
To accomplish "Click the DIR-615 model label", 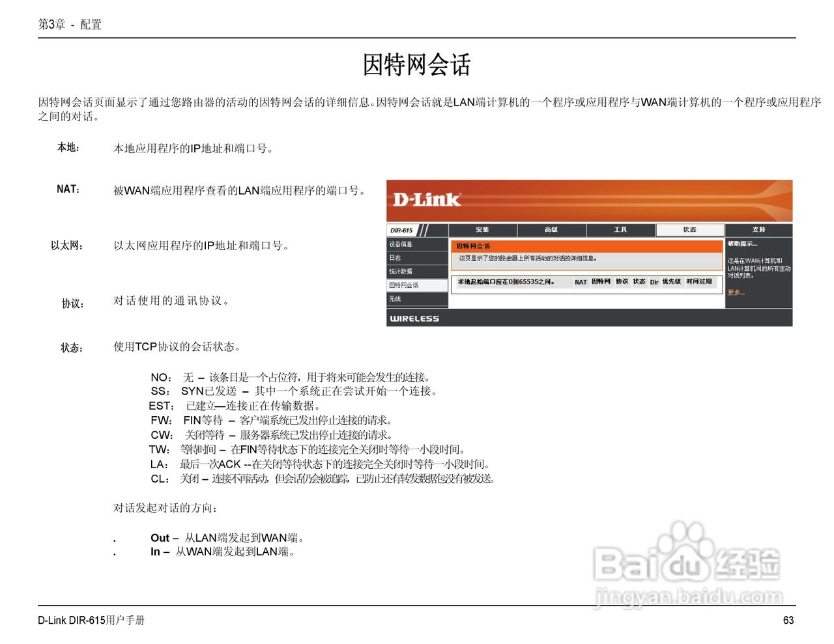I will click(401, 231).
